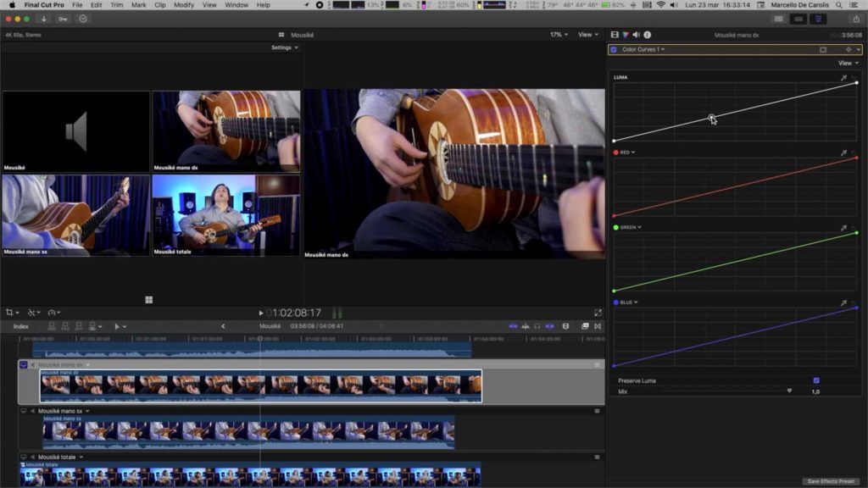This screenshot has height=488, width=868.
Task: Open the angle viewer Settings dropdown
Action: pyautogui.click(x=285, y=47)
